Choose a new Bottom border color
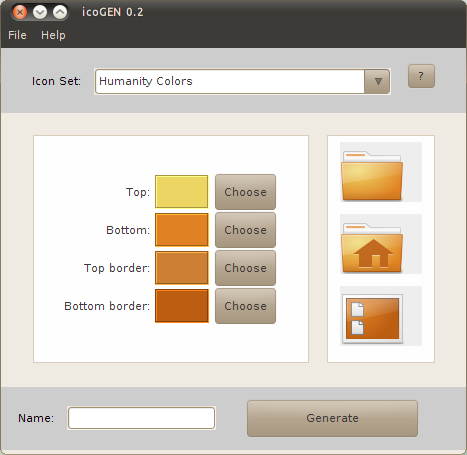This screenshot has width=467, height=455. (x=245, y=306)
